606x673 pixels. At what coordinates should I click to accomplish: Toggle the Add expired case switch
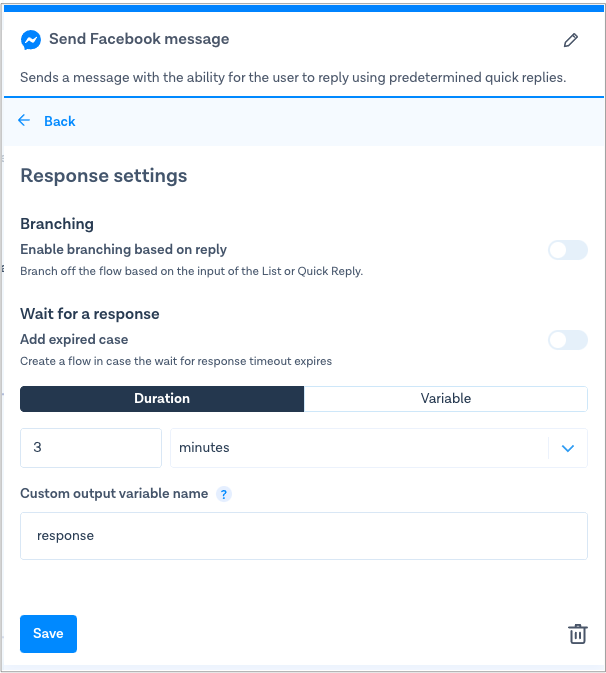tap(567, 340)
